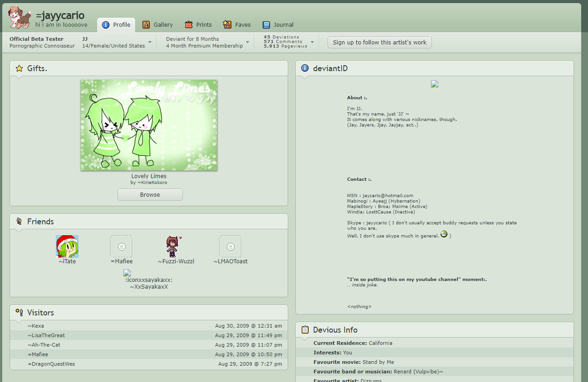Click the 'hi i am in looooove' tagline
This screenshot has height=382, width=588.
pyautogui.click(x=61, y=25)
